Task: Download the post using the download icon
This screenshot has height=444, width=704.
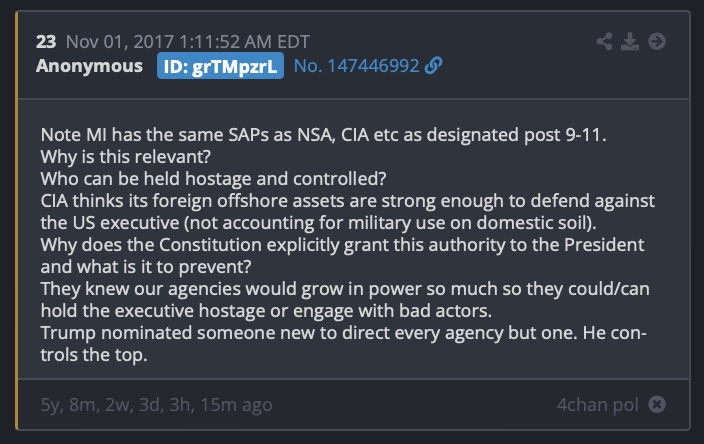Action: pos(630,41)
